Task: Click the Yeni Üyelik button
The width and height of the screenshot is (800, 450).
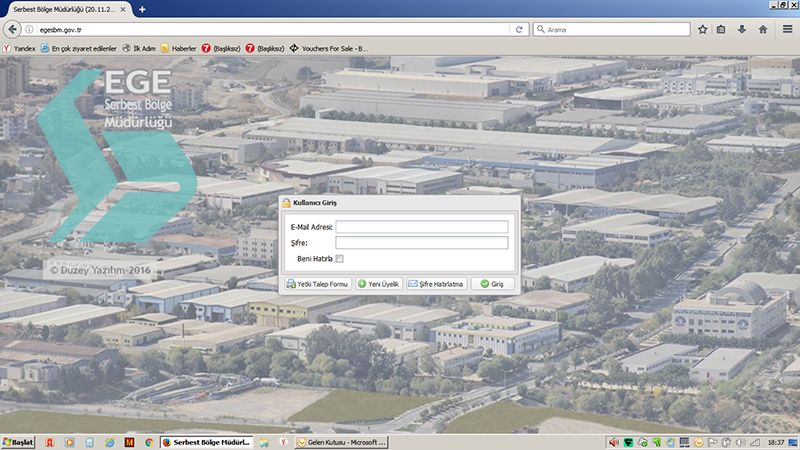Action: (x=378, y=284)
